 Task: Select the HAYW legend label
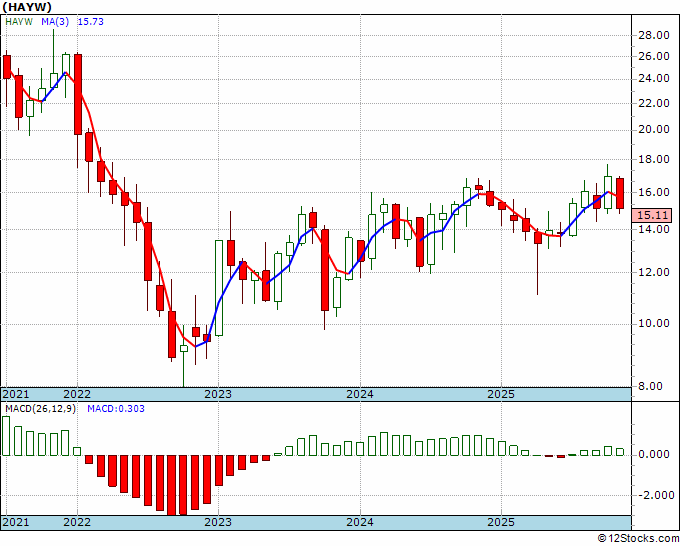19,22
